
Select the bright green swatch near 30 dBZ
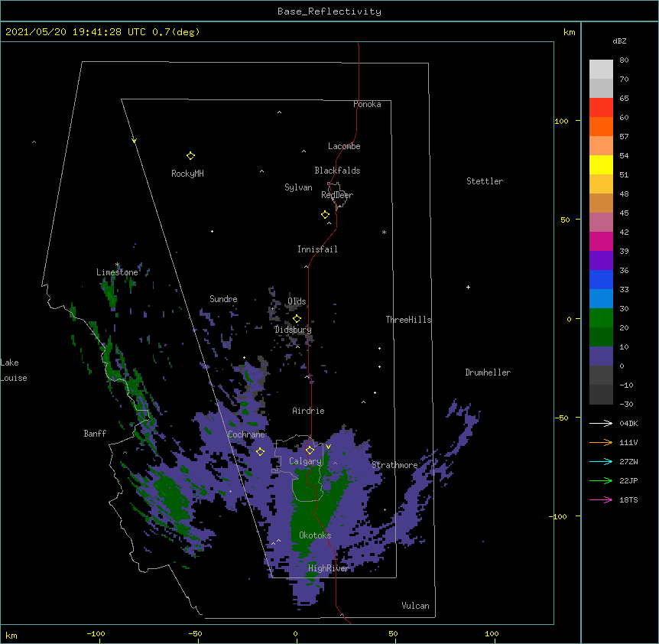click(x=601, y=318)
